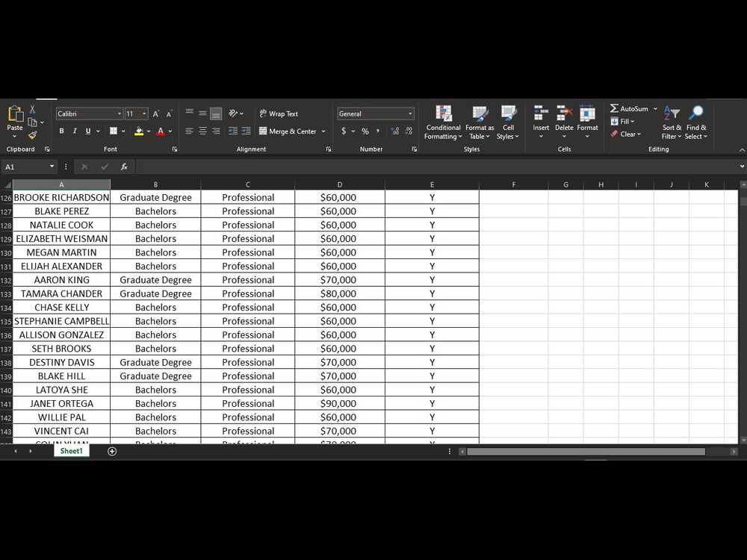
Task: Select the Format Painter brush
Action: pyautogui.click(x=32, y=135)
